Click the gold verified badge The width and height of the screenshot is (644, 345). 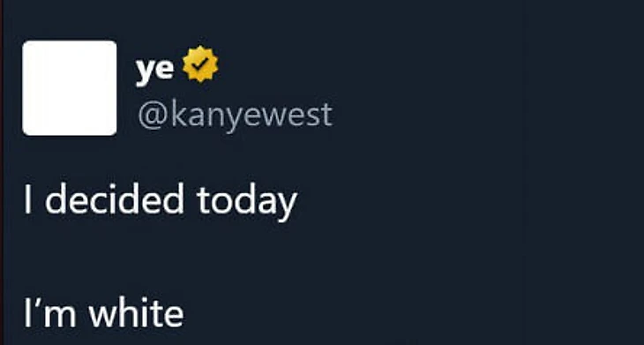click(x=200, y=64)
